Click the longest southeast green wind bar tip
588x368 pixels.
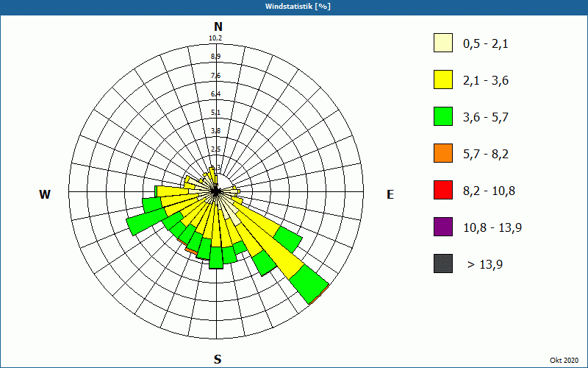point(309,283)
